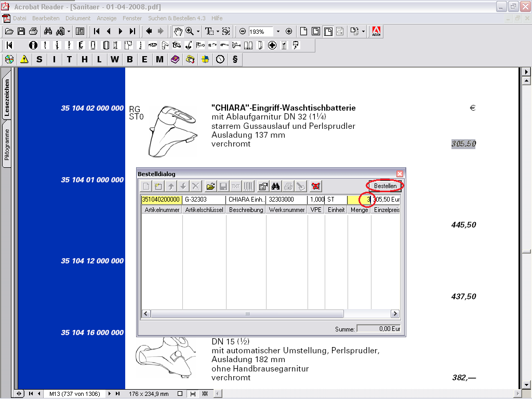Open the zoom percentage dropdown arrow
This screenshot has width=532, height=399.
tap(278, 32)
